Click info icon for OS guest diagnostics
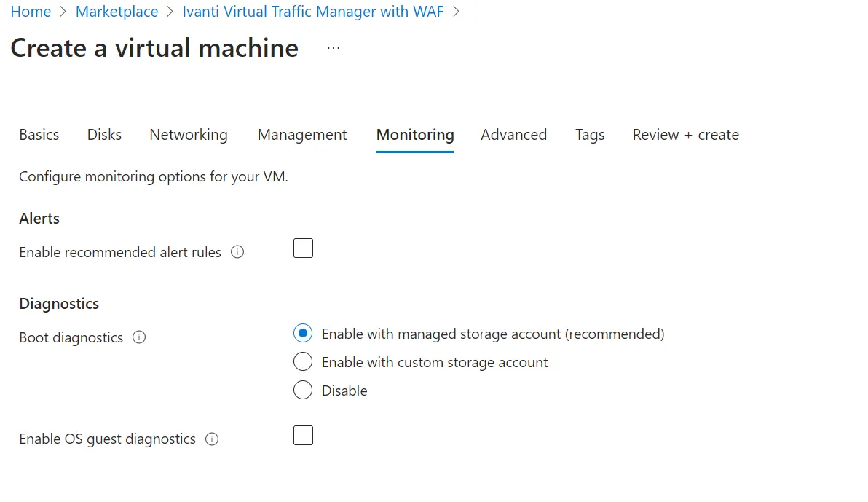The width and height of the screenshot is (868, 502). tap(212, 439)
